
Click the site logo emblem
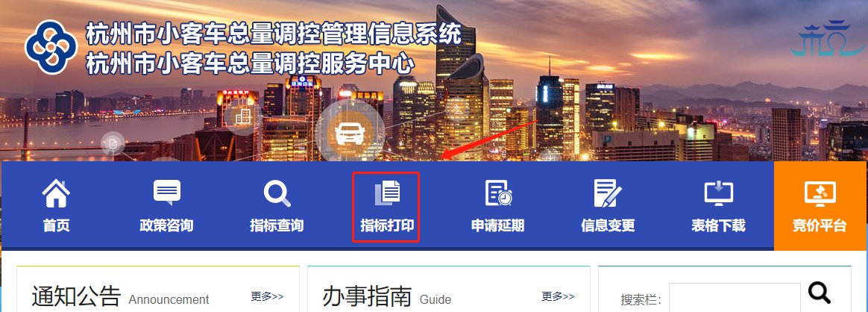pos(51,47)
